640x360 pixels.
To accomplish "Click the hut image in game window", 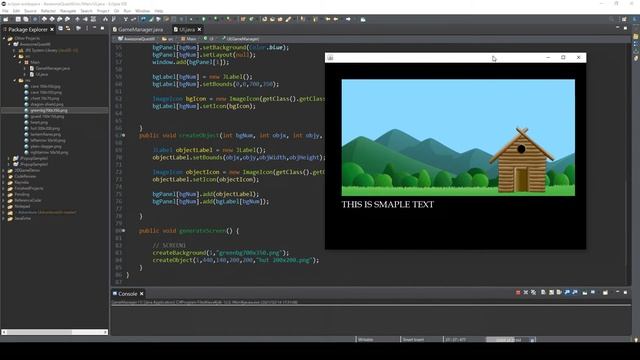I will tap(522, 160).
